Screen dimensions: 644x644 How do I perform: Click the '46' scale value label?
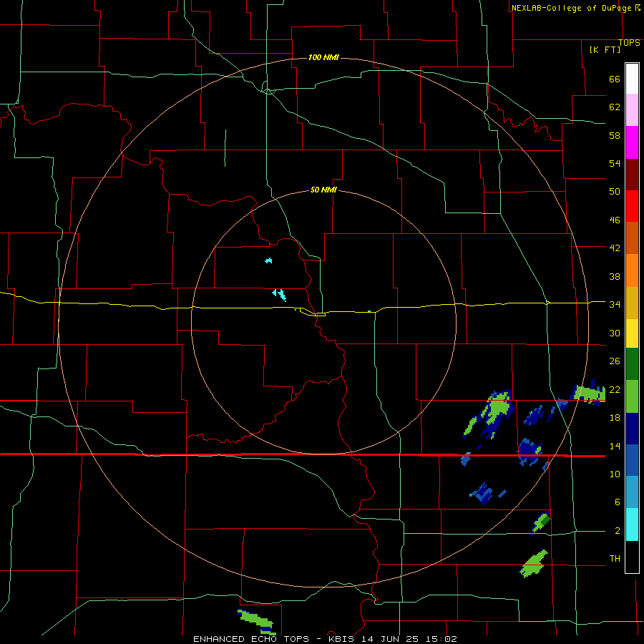click(x=615, y=220)
